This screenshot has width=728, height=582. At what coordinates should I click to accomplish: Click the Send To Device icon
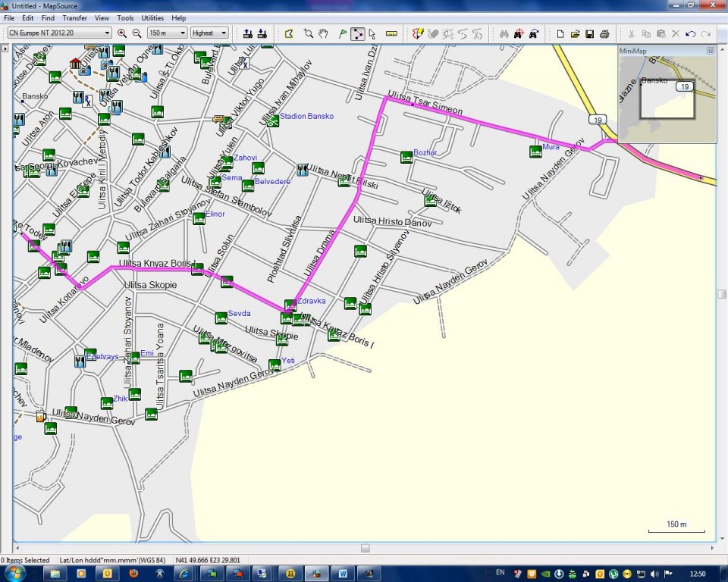[x=248, y=33]
